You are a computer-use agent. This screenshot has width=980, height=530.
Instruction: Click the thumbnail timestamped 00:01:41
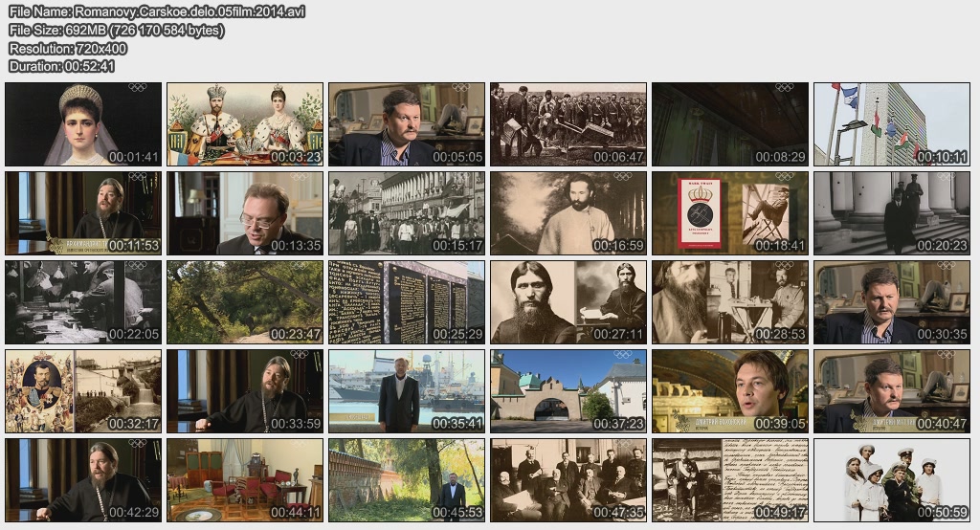[83, 124]
